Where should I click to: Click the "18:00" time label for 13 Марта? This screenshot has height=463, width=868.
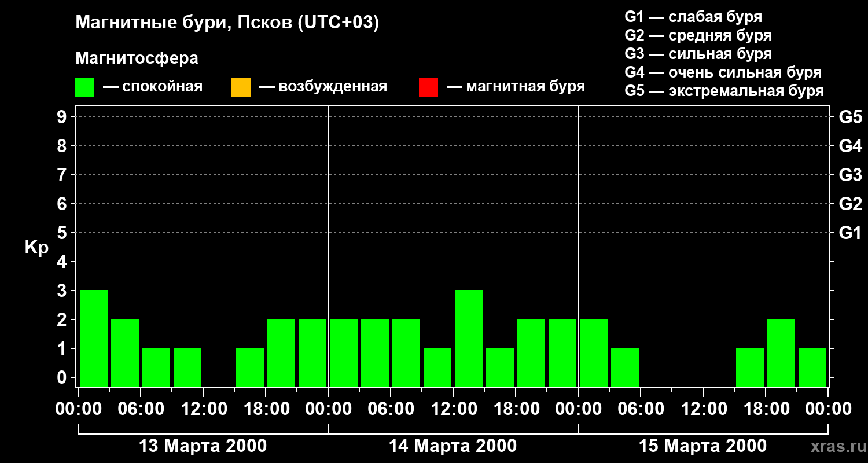(266, 409)
